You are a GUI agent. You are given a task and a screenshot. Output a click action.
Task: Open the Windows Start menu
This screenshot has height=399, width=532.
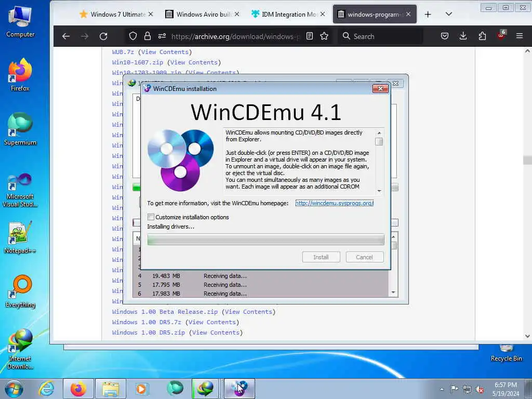14,389
